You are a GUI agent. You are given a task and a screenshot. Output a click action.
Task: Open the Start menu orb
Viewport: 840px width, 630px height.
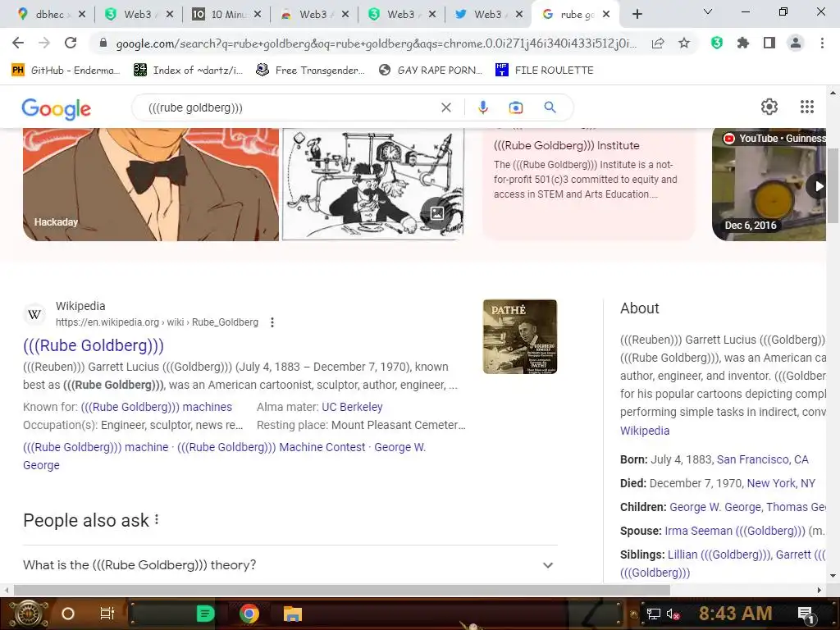pos(29,614)
